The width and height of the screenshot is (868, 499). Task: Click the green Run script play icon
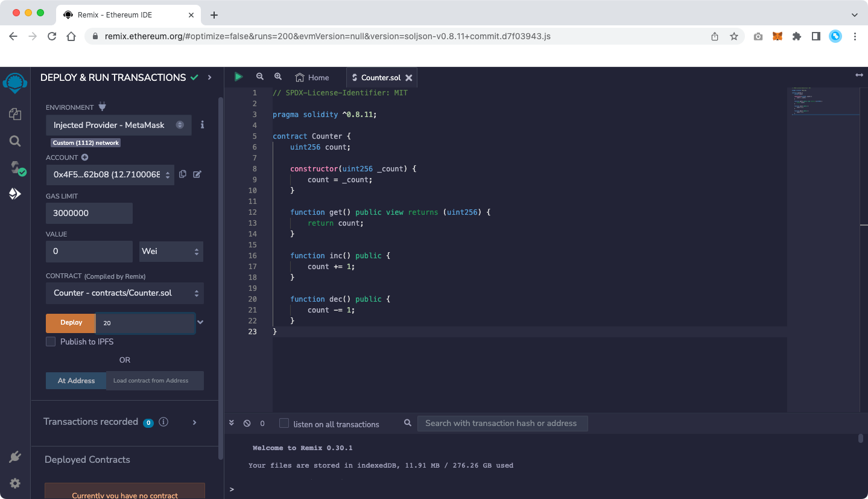[x=239, y=77]
